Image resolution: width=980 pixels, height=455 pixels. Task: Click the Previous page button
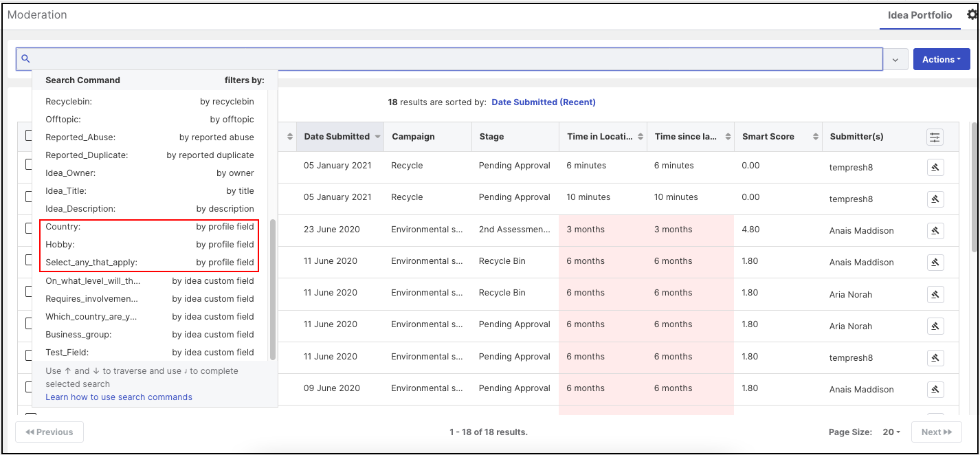(49, 432)
